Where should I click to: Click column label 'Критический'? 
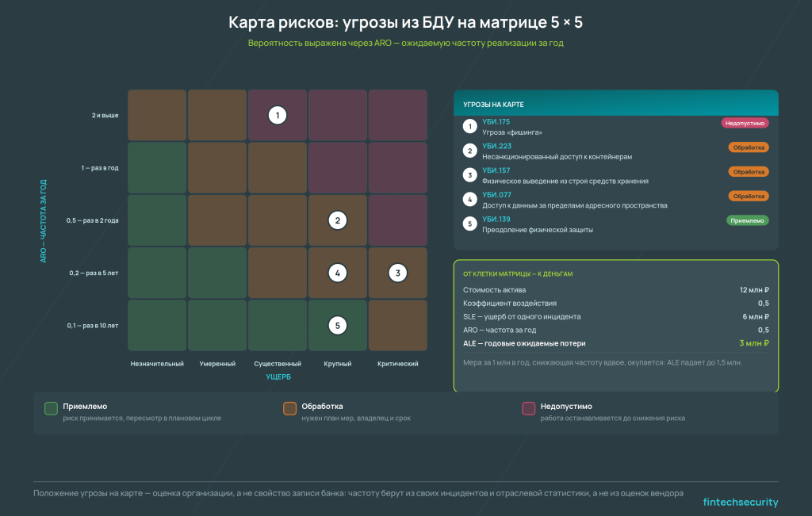398,364
